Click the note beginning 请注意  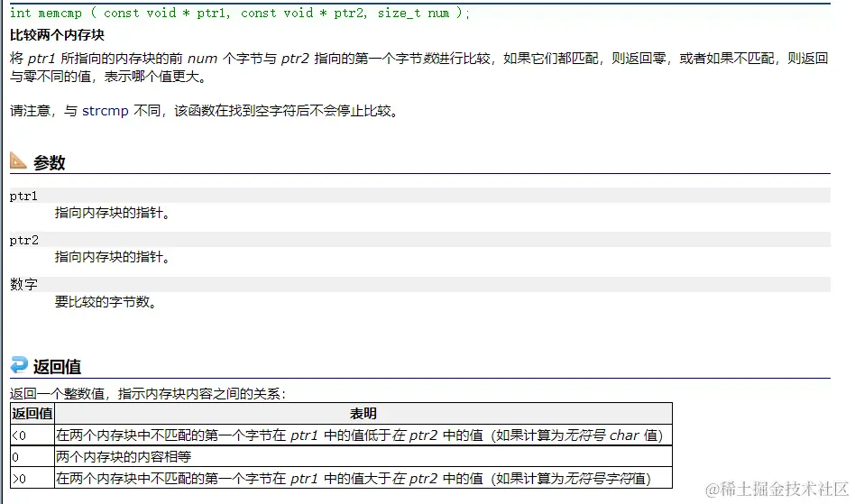click(x=204, y=111)
